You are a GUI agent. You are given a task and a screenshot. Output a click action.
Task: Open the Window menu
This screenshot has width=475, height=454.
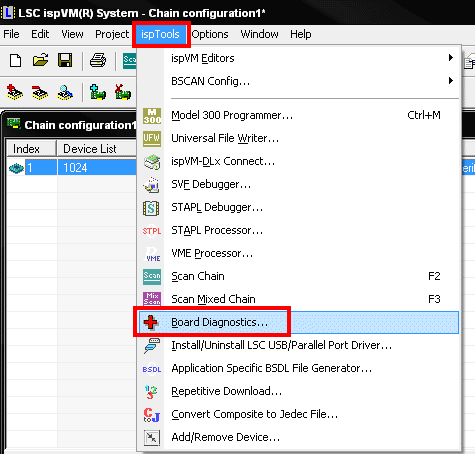point(259,34)
